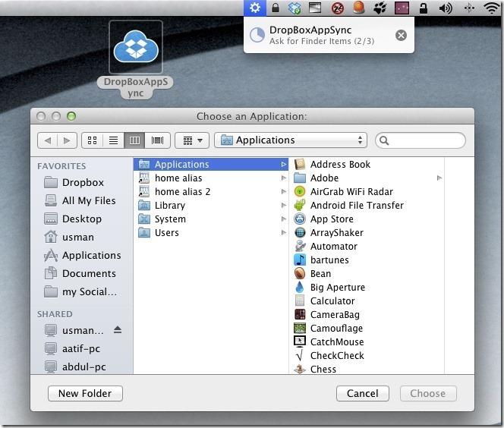
Task: Open the Dropbox menu bar icon
Action: pos(295,8)
